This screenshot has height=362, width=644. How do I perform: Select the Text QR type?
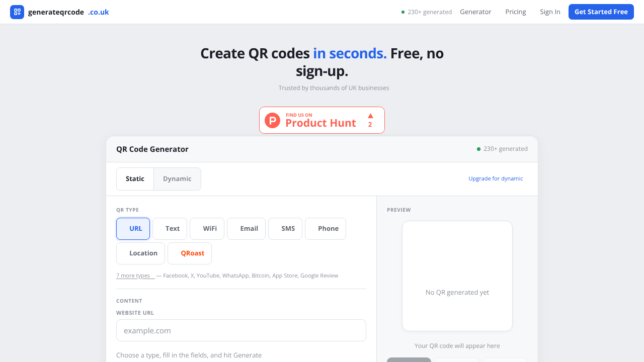point(170,229)
